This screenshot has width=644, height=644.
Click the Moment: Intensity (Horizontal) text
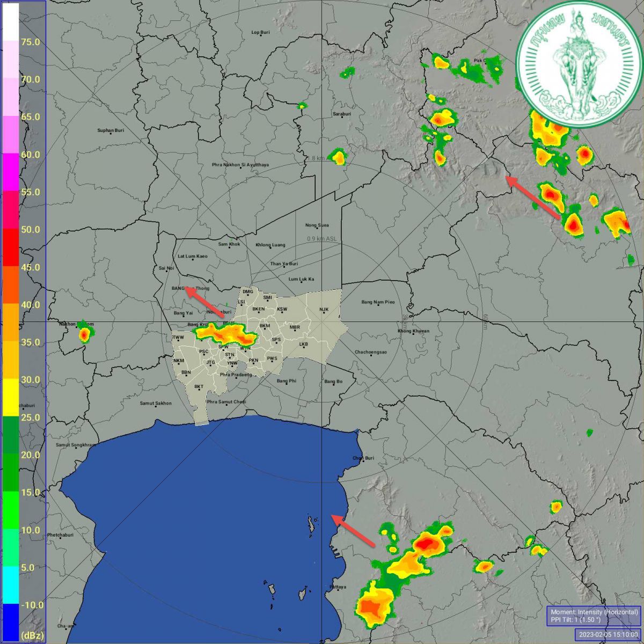coord(595,612)
